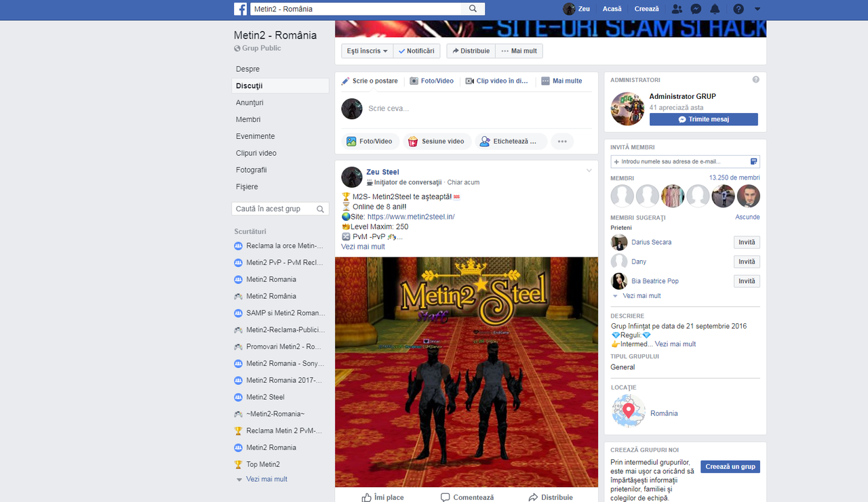Click the Etichetează button
The image size is (868, 502).
[511, 142]
